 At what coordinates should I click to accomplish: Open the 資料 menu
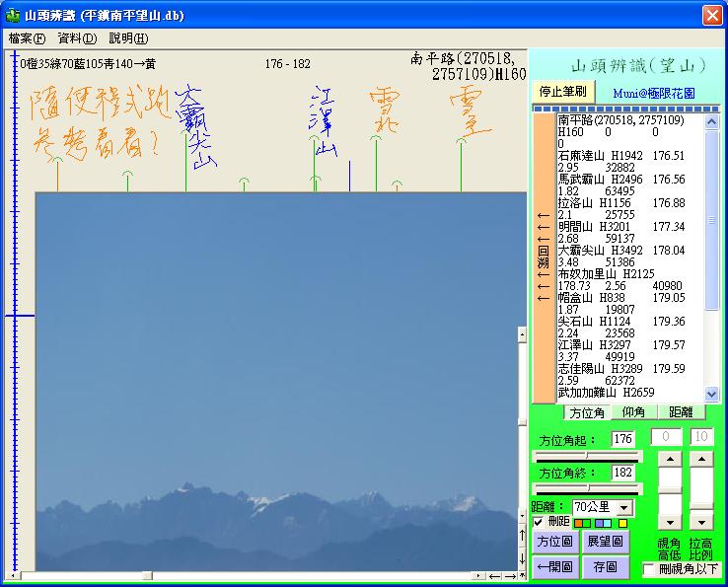coord(77,38)
